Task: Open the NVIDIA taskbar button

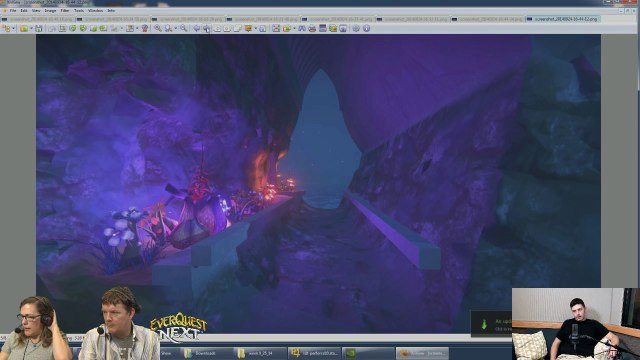Action: pyautogui.click(x=368, y=353)
